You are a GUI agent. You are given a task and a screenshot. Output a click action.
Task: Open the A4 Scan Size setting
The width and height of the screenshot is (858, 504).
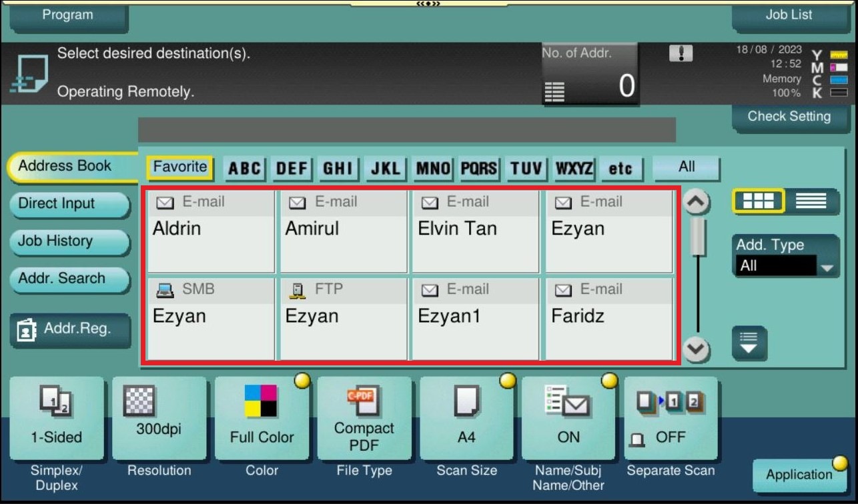pos(466,417)
